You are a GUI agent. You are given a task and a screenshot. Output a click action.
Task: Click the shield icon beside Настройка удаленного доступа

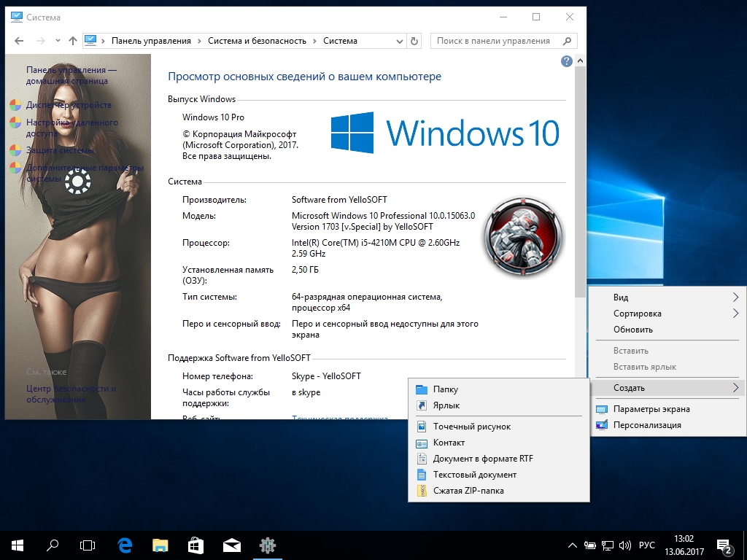click(x=15, y=122)
